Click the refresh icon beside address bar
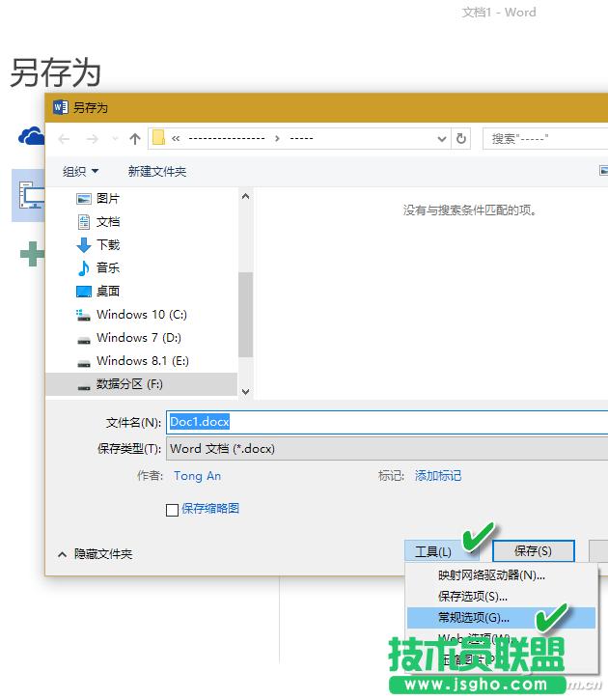Viewport: 608px width, 700px height. (x=461, y=138)
